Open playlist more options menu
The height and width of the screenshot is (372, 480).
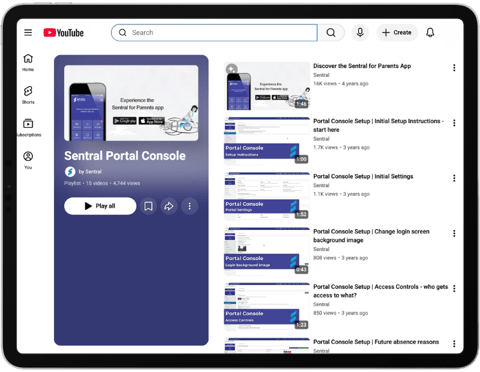190,206
